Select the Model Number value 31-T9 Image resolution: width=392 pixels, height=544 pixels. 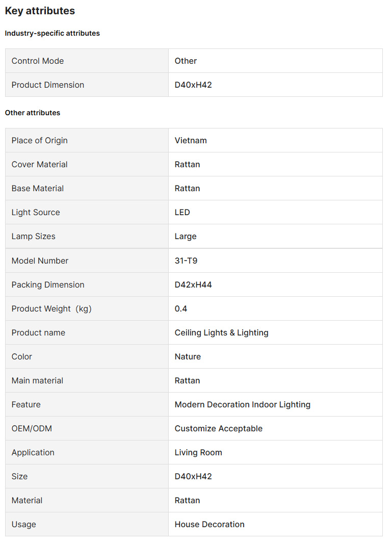pyautogui.click(x=186, y=261)
